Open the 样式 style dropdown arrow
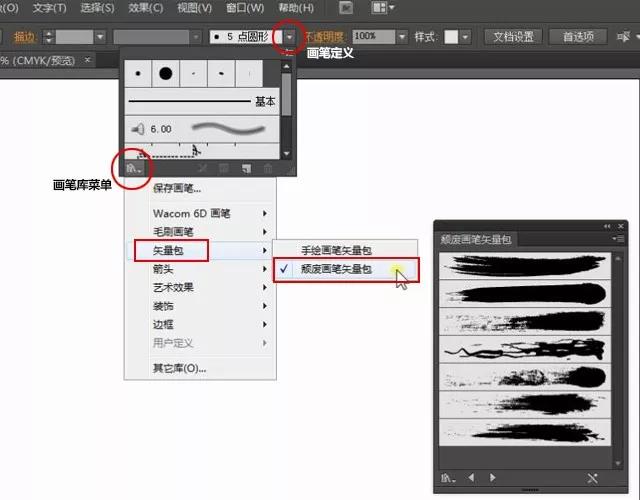This screenshot has width=640, height=500. pos(465,37)
